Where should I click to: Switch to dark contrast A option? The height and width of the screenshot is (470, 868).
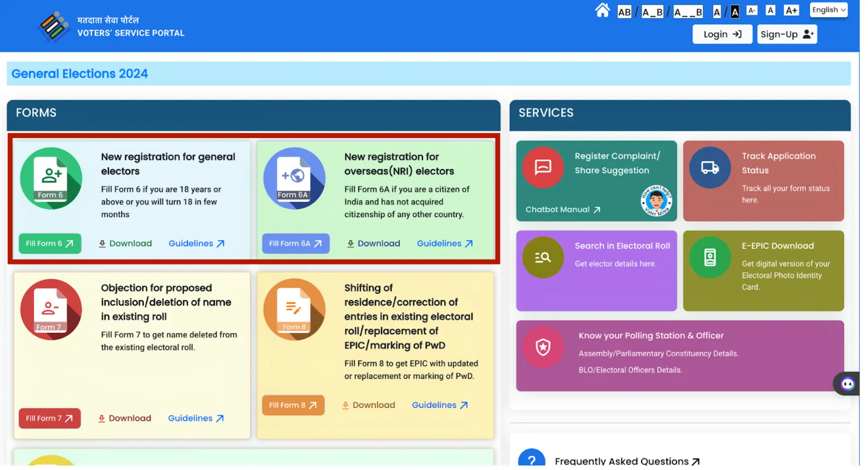point(735,12)
